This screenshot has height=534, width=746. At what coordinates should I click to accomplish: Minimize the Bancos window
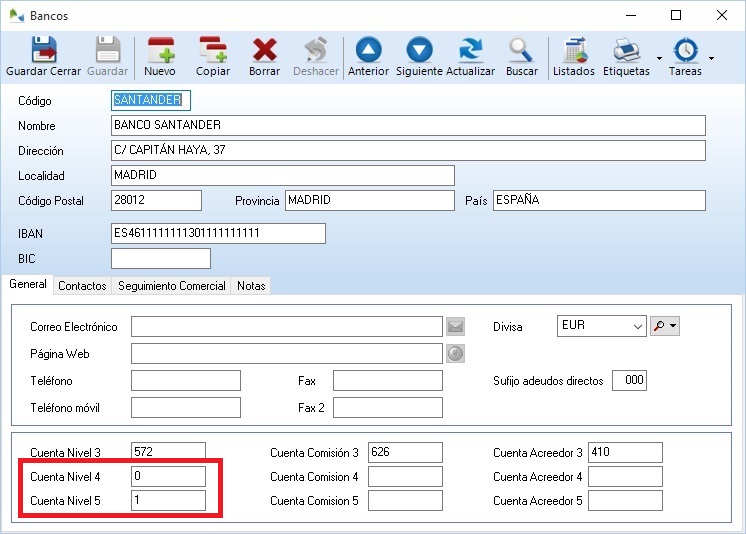click(x=631, y=15)
